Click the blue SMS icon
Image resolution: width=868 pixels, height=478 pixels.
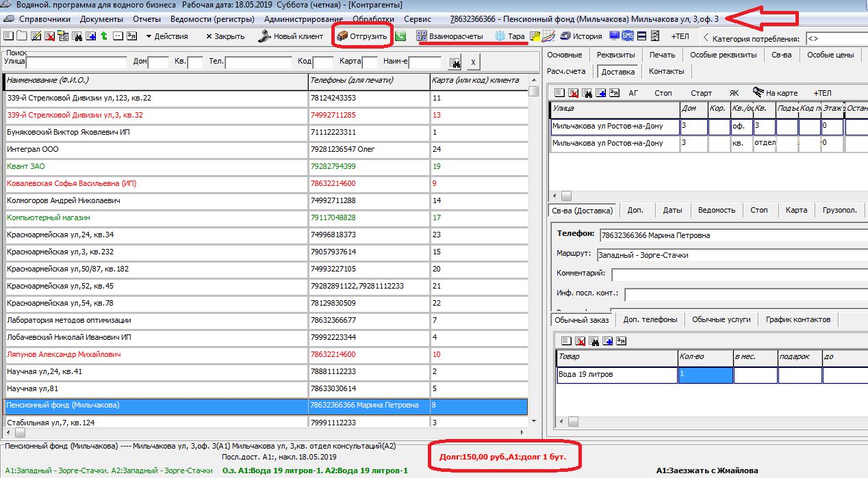coord(627,36)
